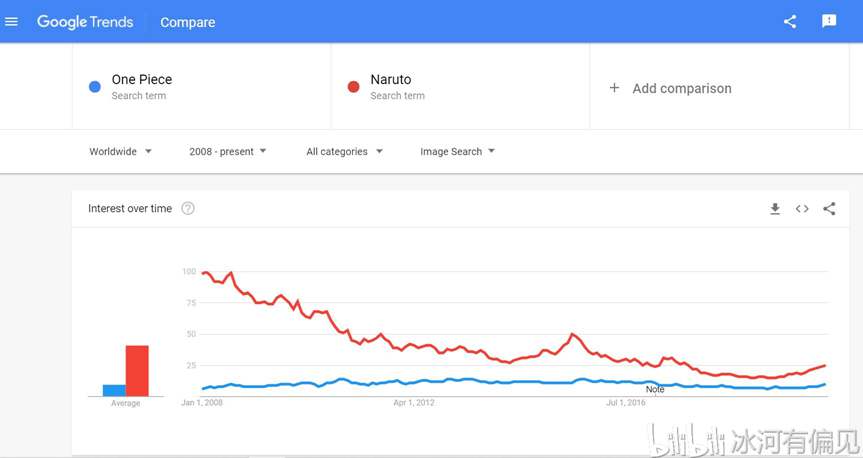Open the Worldwide region dropdown
Viewport: 863px width, 458px height.
pyautogui.click(x=120, y=151)
